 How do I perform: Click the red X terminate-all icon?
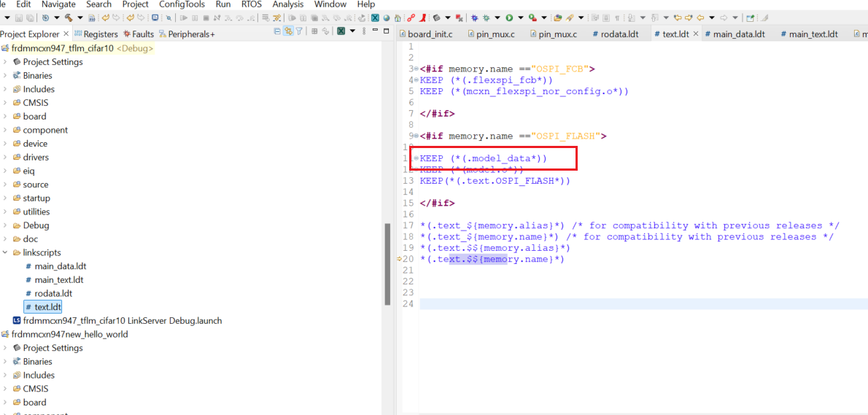click(460, 18)
